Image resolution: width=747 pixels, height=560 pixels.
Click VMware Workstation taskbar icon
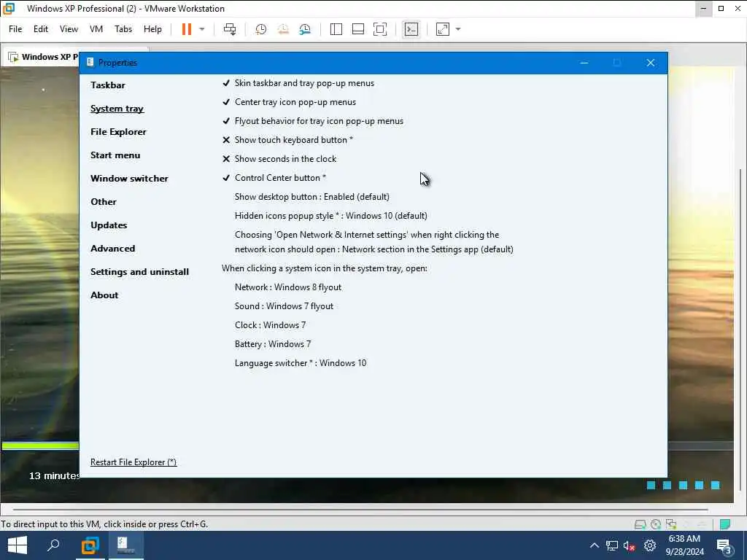tap(90, 545)
